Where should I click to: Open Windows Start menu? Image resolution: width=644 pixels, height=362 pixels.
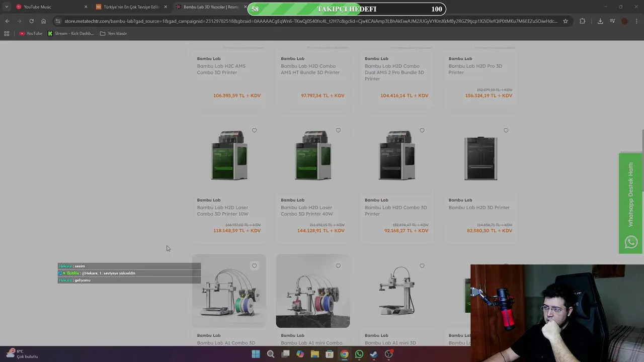coord(256,354)
